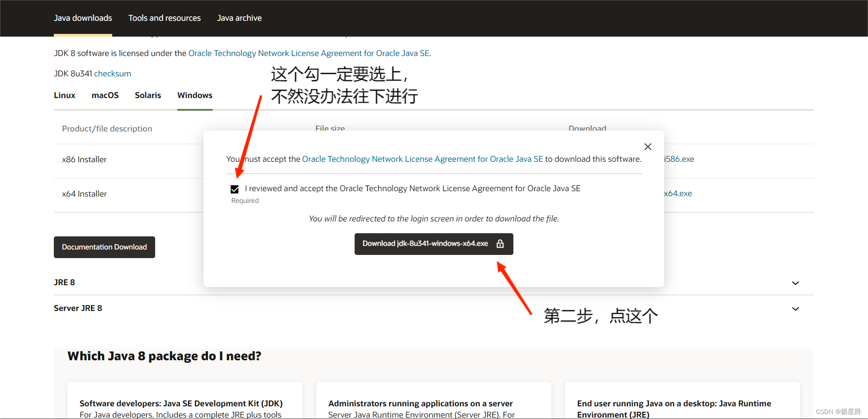Select the macOS platform tab
868x419 pixels.
click(x=105, y=95)
